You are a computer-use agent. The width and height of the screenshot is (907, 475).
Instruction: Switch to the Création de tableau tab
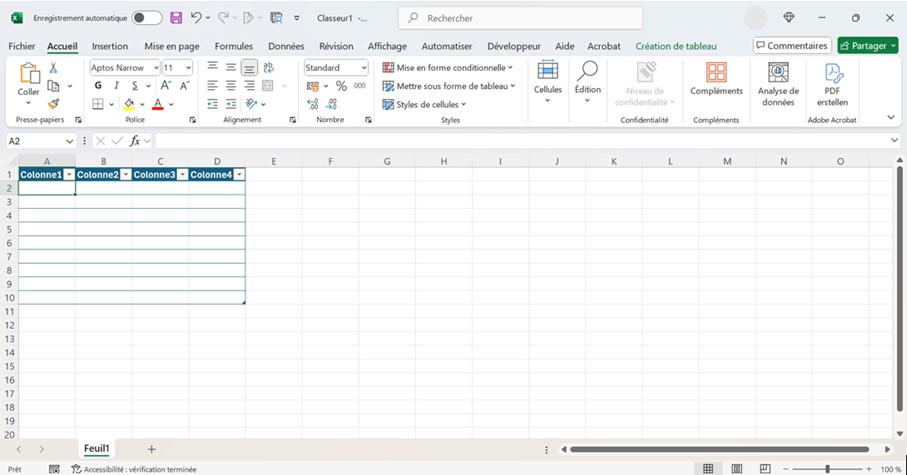[x=676, y=46]
